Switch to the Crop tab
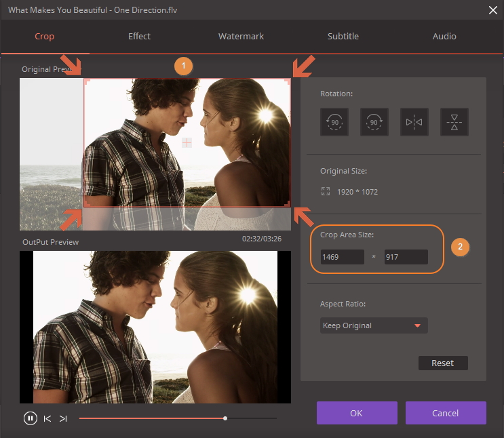This screenshot has height=438, width=504. (44, 37)
